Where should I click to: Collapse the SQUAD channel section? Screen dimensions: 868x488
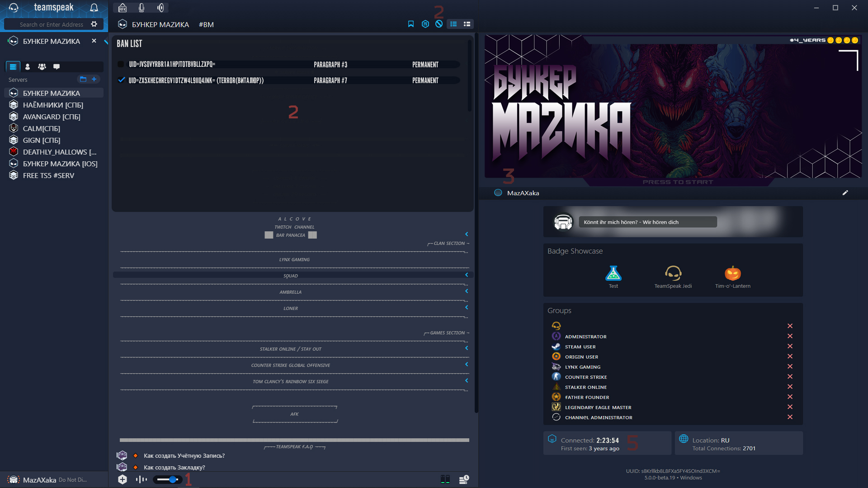(467, 274)
